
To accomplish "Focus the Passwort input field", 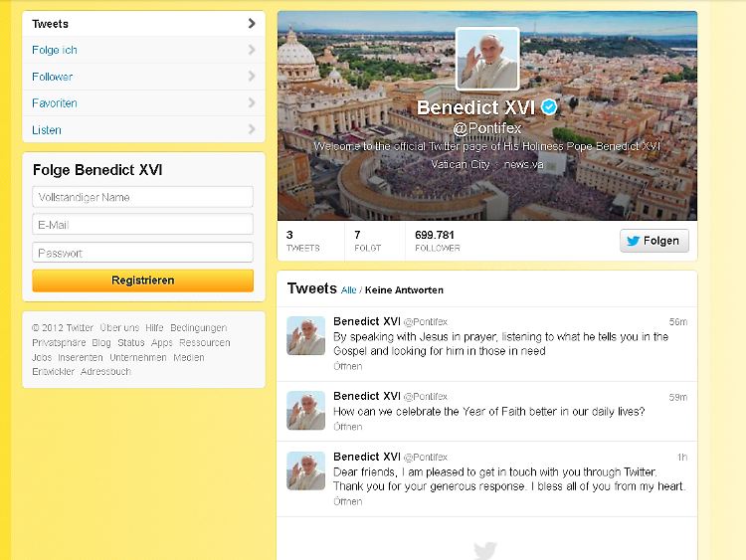I will click(x=142, y=253).
